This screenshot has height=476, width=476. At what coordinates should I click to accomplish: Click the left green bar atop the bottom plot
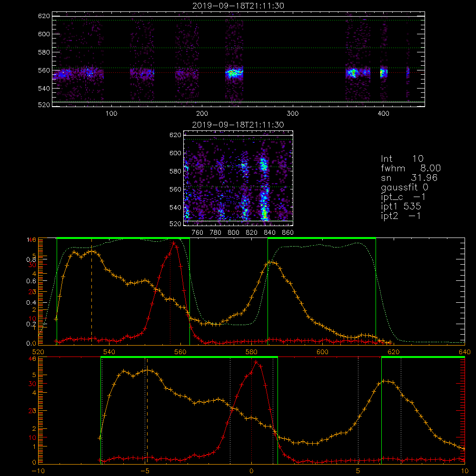(x=189, y=357)
